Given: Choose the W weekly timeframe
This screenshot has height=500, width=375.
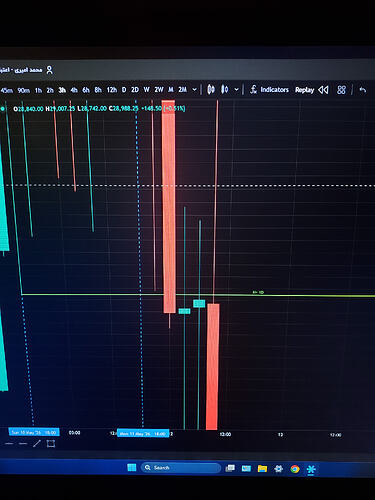Looking at the screenshot, I should click(x=147, y=90).
